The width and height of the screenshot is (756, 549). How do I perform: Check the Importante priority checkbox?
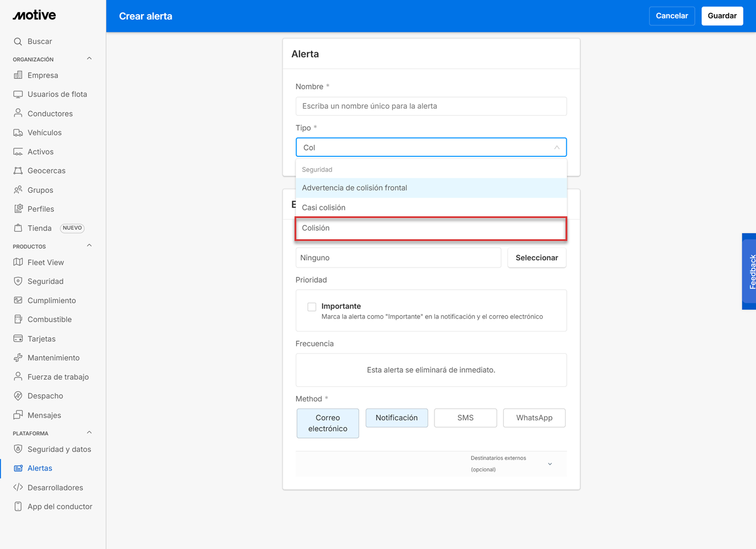(x=312, y=307)
